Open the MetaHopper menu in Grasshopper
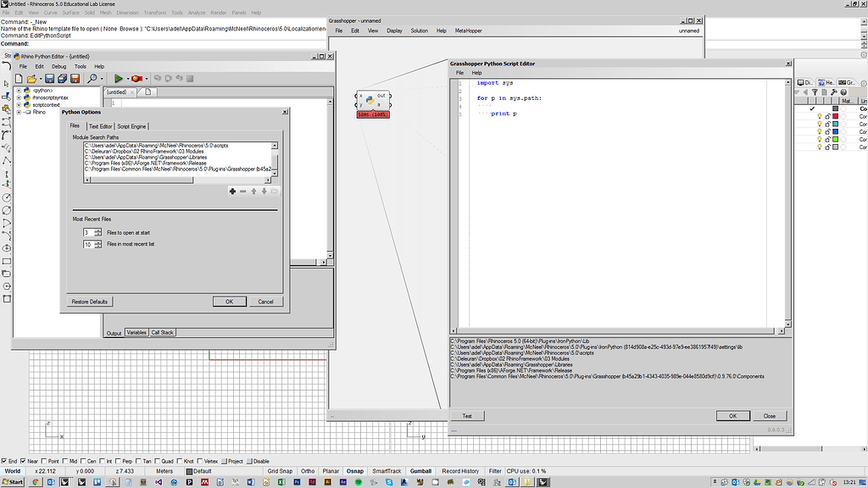Screen dimensions: 868x488 pyautogui.click(x=469, y=31)
